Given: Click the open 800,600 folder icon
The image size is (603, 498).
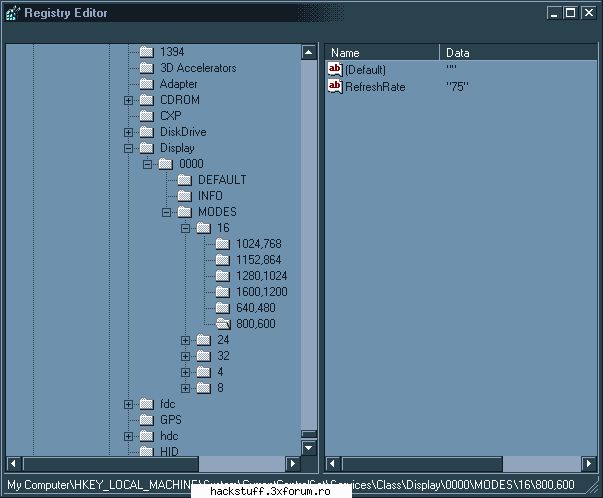Looking at the screenshot, I should click(x=223, y=324).
